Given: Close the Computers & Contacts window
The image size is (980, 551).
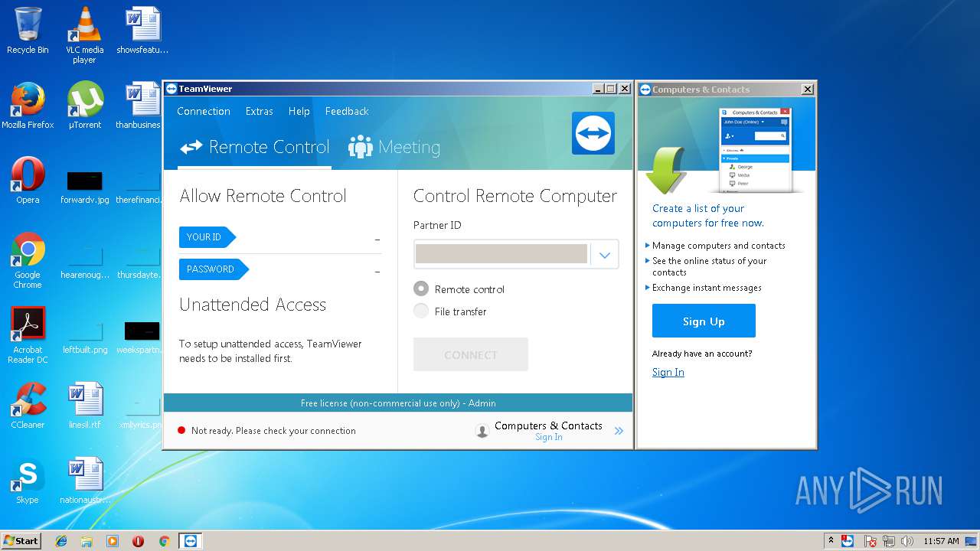Looking at the screenshot, I should tap(808, 89).
